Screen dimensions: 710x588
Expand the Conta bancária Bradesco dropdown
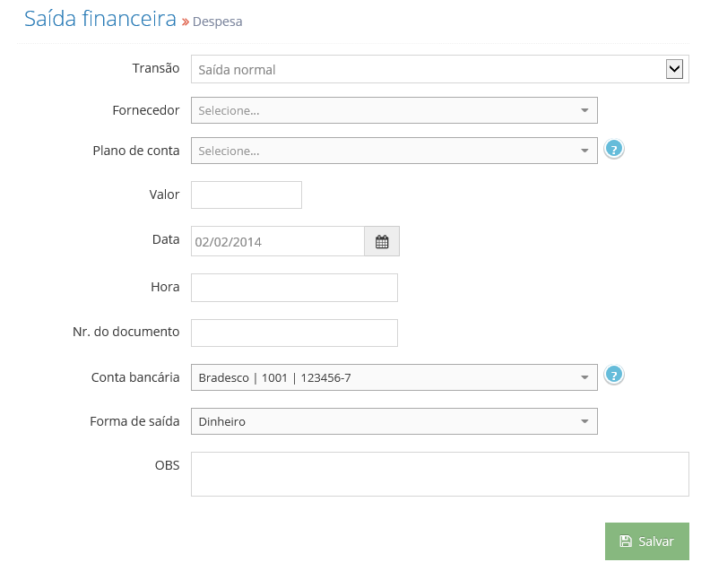pos(394,377)
